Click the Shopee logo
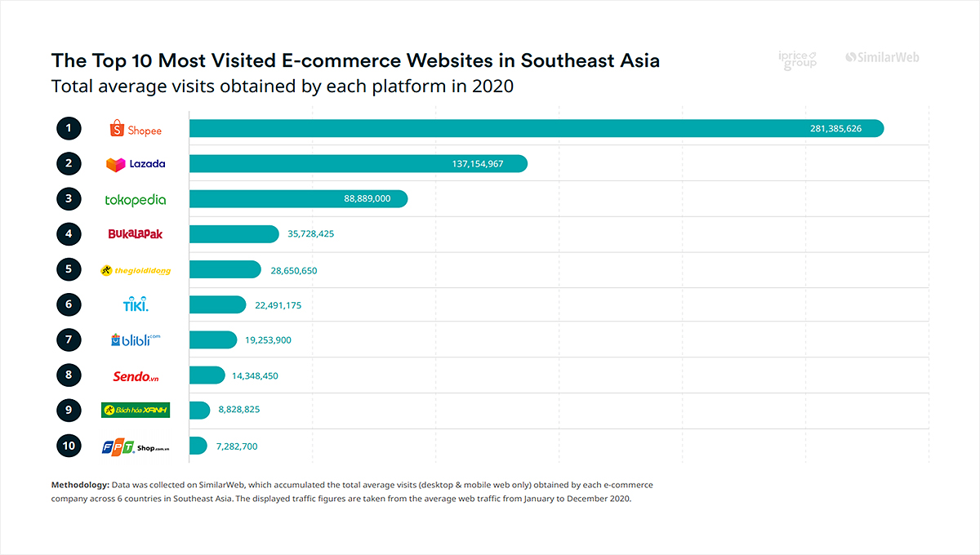Image resolution: width=980 pixels, height=555 pixels. point(136,129)
